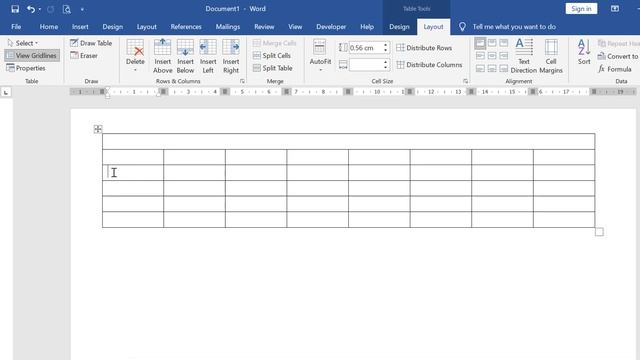Open the File menu

16,27
